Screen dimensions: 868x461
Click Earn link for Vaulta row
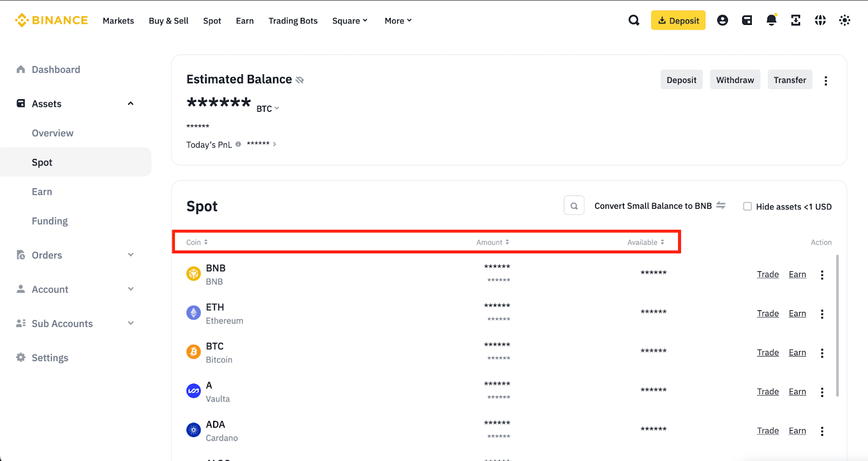797,392
